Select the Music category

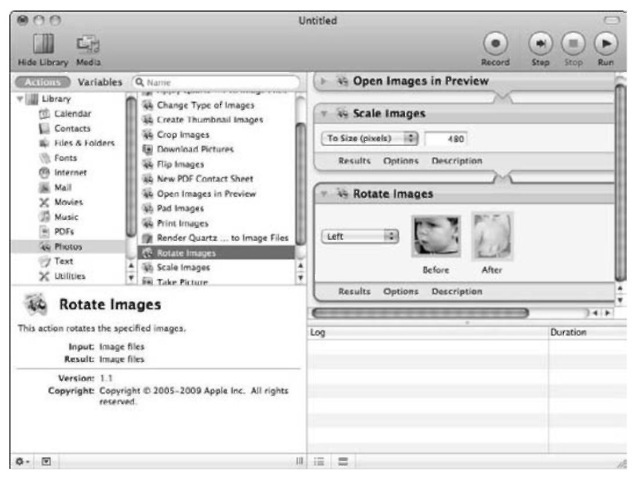coord(58,217)
